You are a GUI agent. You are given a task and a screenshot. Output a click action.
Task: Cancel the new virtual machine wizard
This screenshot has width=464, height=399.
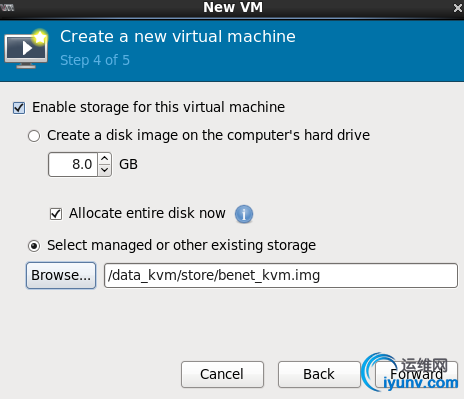coord(222,374)
